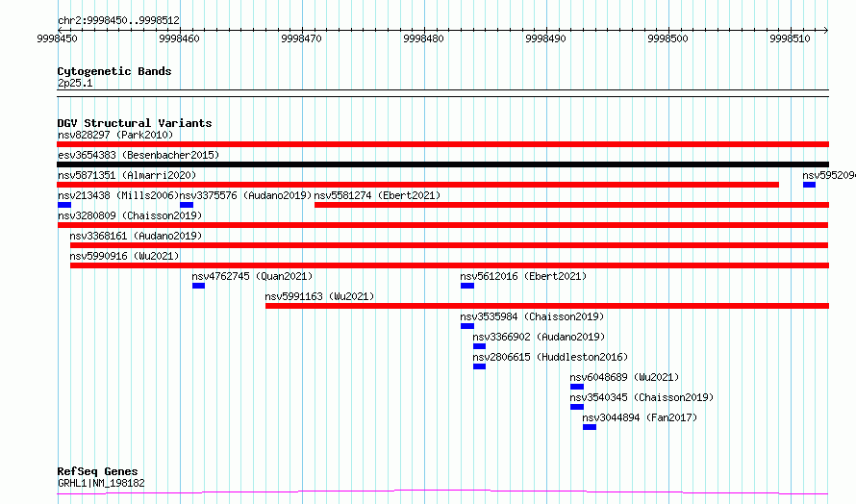This screenshot has width=856, height=504.
Task: Open nsv5871351 (Almarri2020) variant label
Action: coord(127,175)
